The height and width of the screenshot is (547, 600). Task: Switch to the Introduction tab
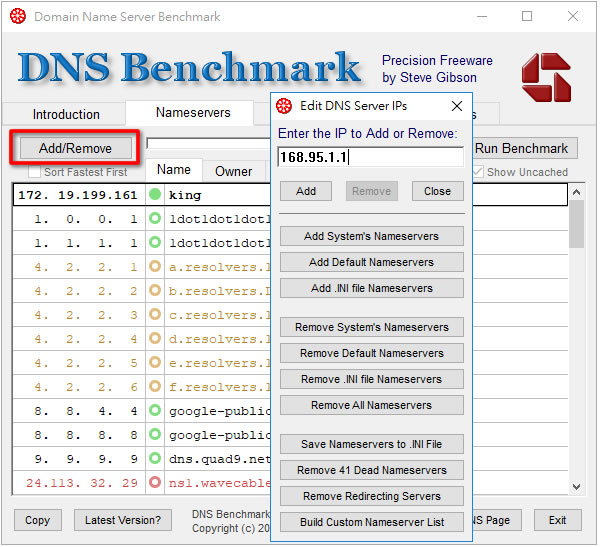[66, 114]
